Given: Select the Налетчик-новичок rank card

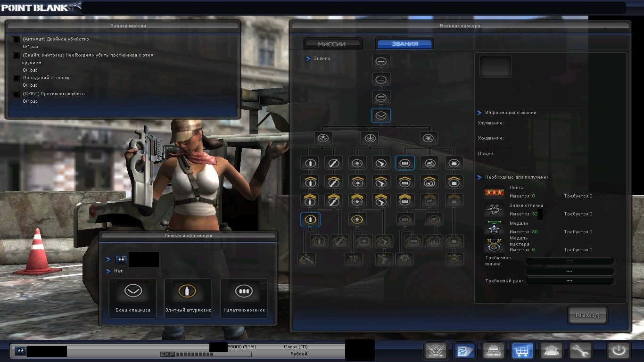Looking at the screenshot, I should (x=244, y=298).
